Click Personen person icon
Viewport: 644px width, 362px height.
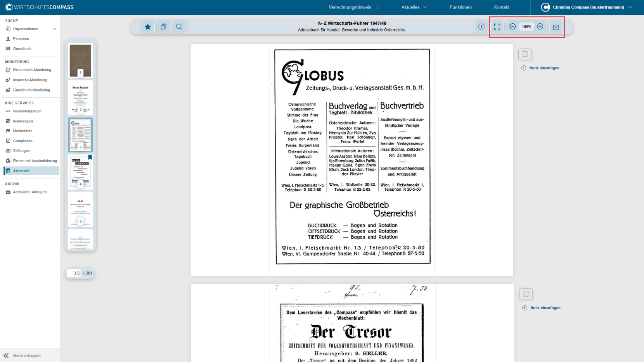pyautogui.click(x=8, y=39)
